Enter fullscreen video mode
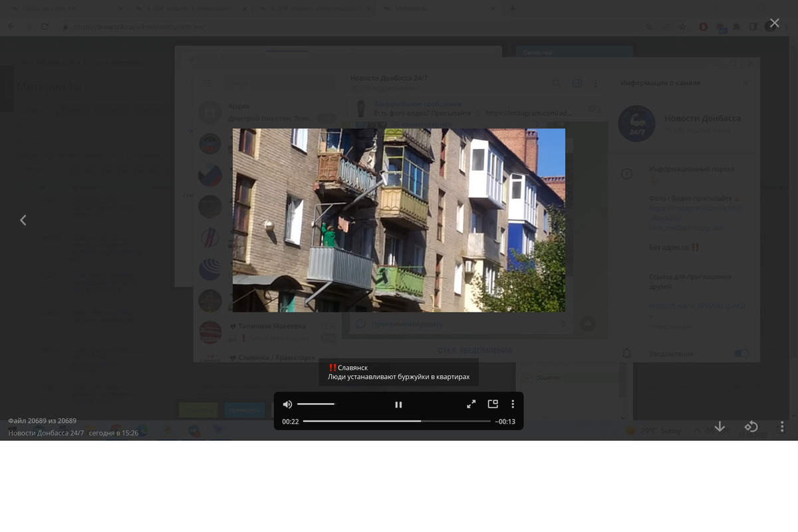This screenshot has width=798, height=532. point(471,404)
